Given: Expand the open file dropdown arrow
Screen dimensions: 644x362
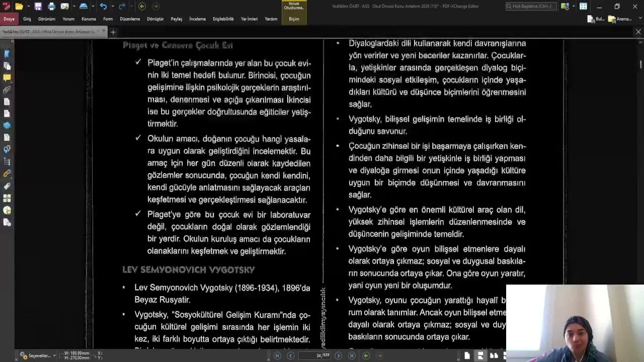Looking at the screenshot, I should point(28,7).
